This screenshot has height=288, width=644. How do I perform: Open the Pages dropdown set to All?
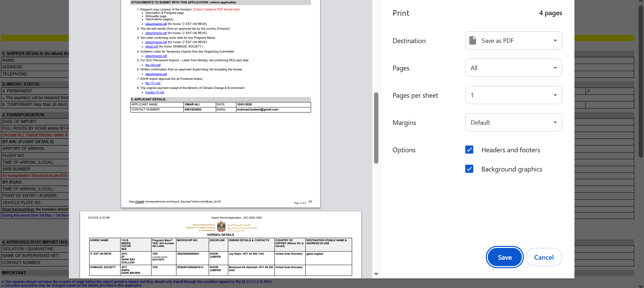pos(513,68)
